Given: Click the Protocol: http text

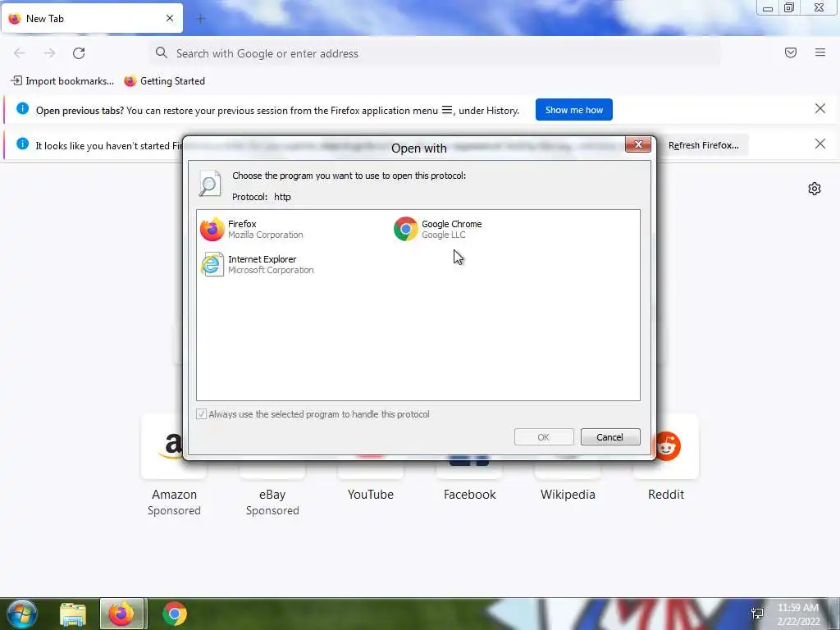Looking at the screenshot, I should (x=262, y=197).
